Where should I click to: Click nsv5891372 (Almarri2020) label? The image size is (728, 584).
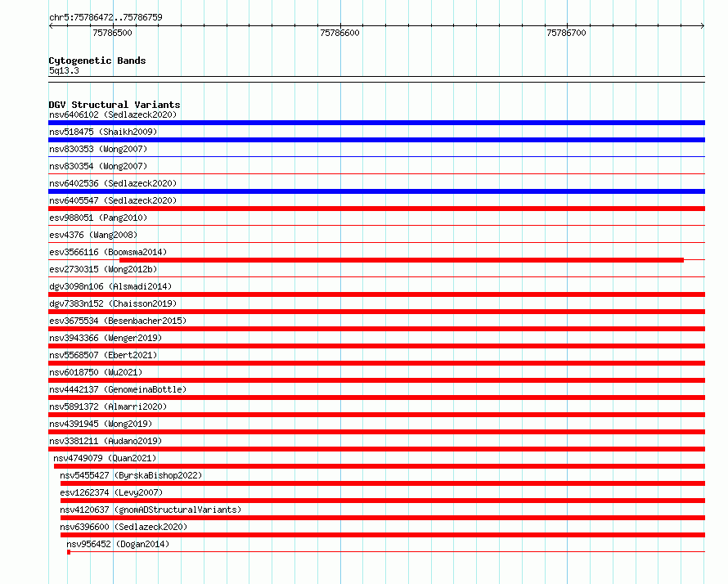(x=108, y=407)
